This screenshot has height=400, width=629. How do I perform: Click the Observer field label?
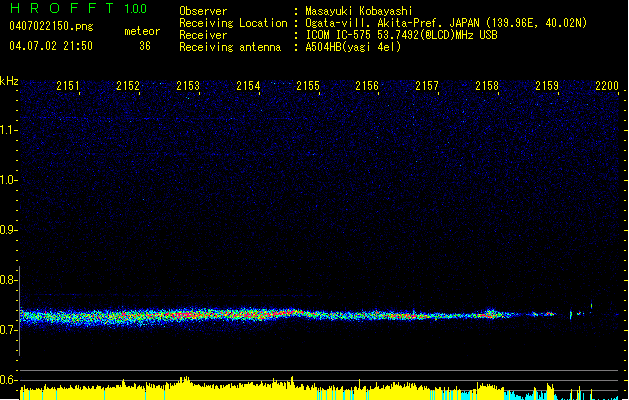(203, 11)
